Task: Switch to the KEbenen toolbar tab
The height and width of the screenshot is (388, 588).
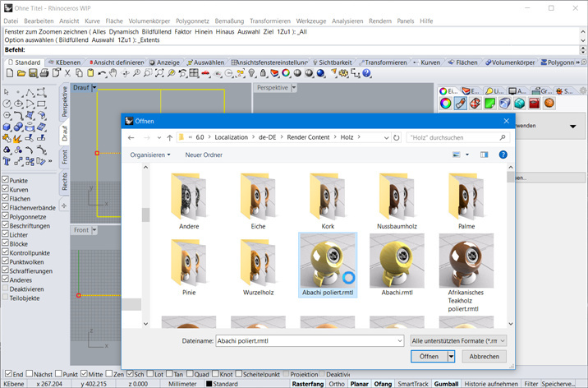Action: tap(65, 62)
